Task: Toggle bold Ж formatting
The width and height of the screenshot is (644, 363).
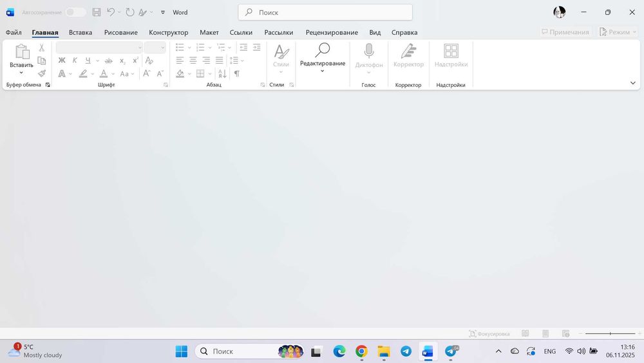Action: click(x=62, y=60)
